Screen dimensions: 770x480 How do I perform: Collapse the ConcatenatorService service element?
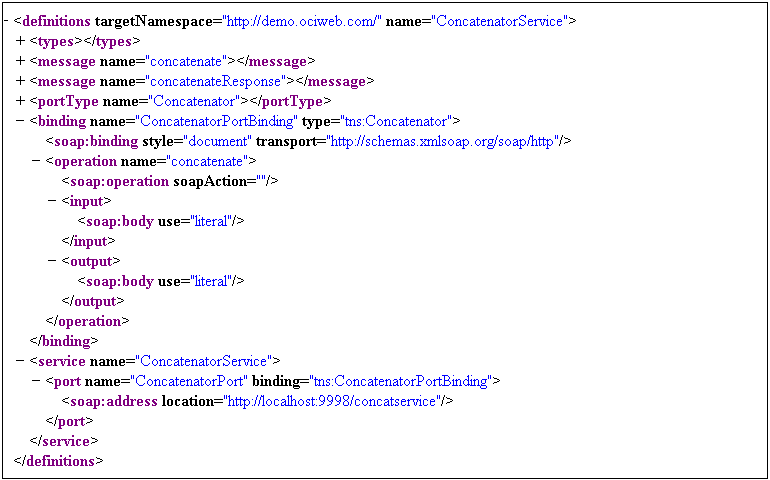click(x=20, y=361)
